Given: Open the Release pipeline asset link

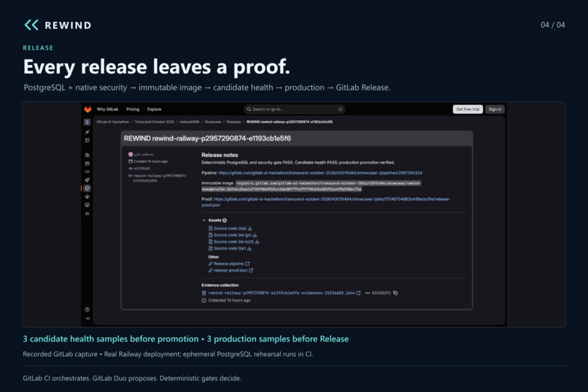Looking at the screenshot, I should (x=229, y=264).
